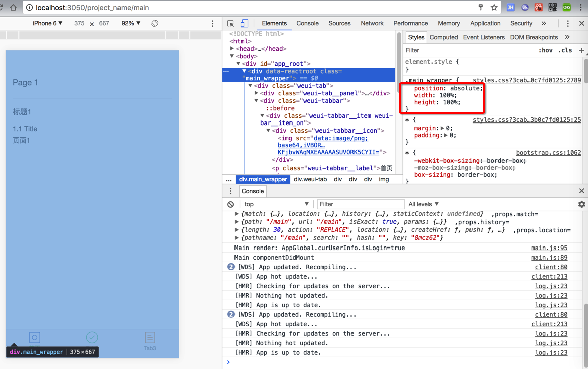Clear console with the ban icon
The width and height of the screenshot is (588, 370).
[230, 204]
